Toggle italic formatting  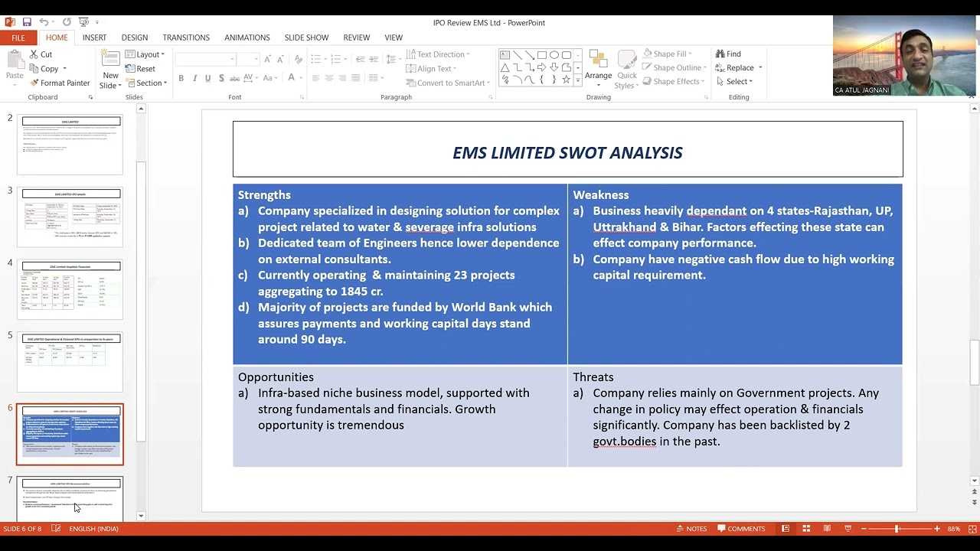(194, 78)
